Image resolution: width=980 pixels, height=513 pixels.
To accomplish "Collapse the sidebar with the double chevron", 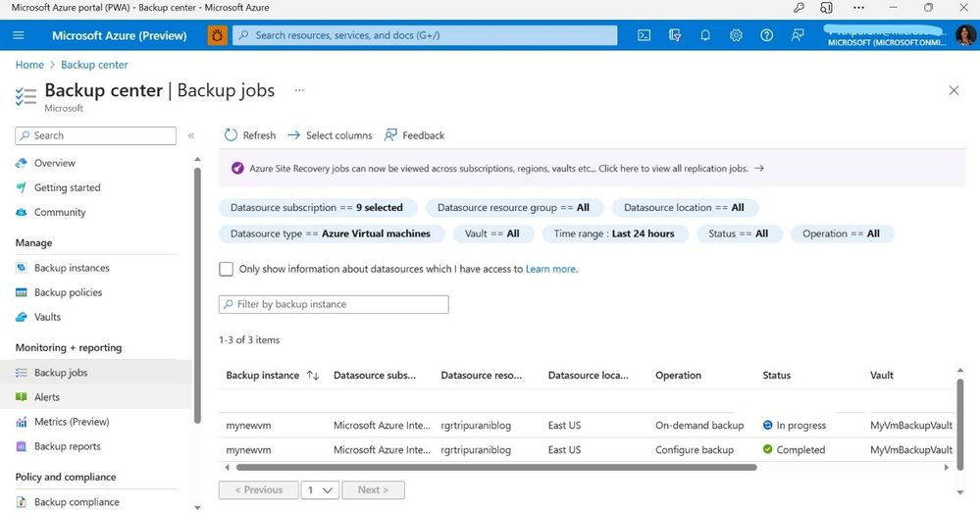I will click(x=191, y=135).
